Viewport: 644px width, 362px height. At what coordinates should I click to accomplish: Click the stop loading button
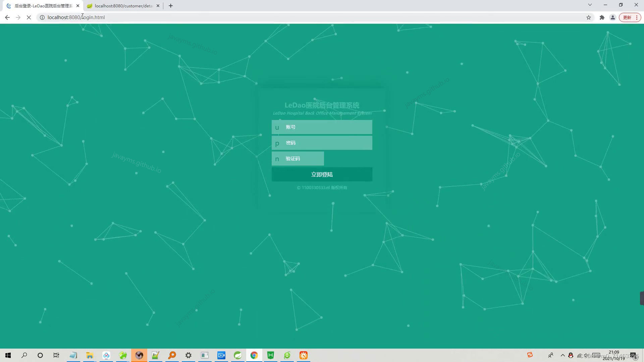[29, 17]
